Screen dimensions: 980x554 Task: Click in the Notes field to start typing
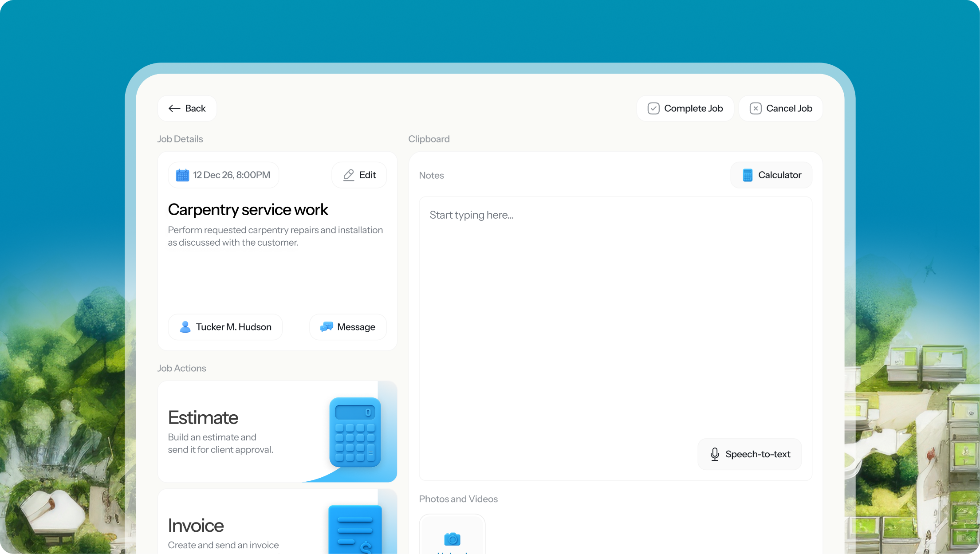[615, 338]
